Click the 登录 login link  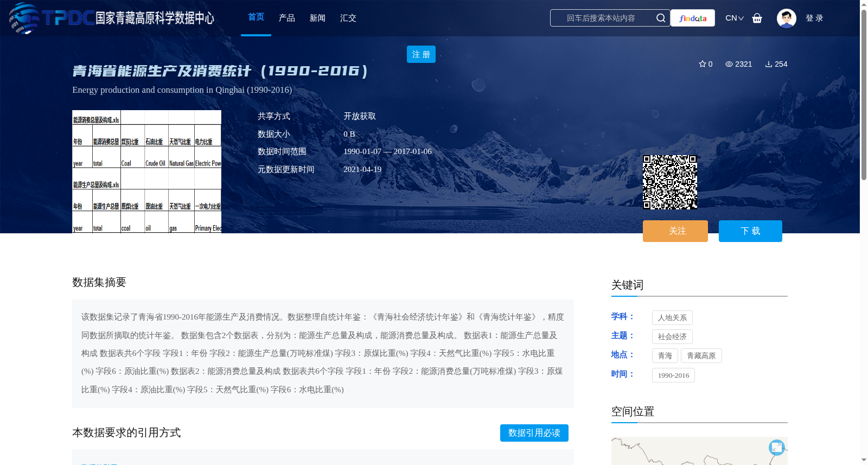[814, 18]
